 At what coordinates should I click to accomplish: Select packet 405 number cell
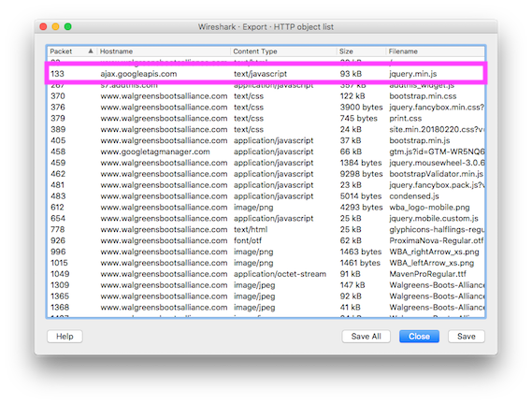coord(58,140)
